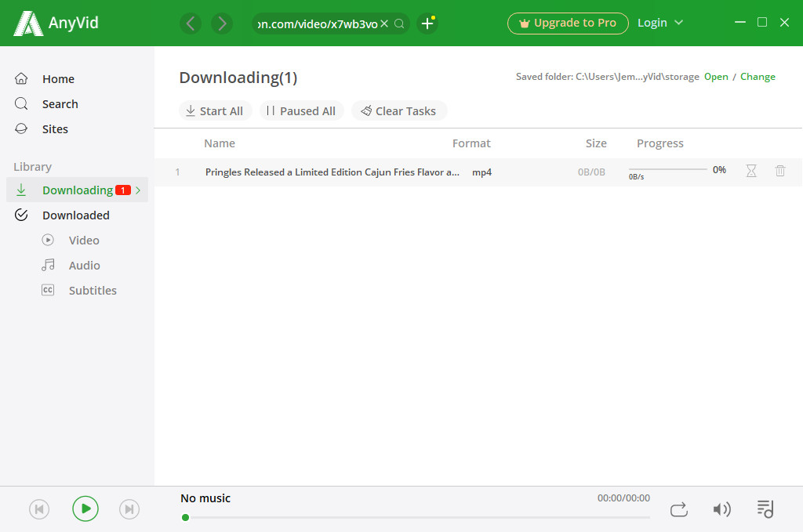Open a new tab with the plus button
The width and height of the screenshot is (803, 532).
(x=427, y=24)
